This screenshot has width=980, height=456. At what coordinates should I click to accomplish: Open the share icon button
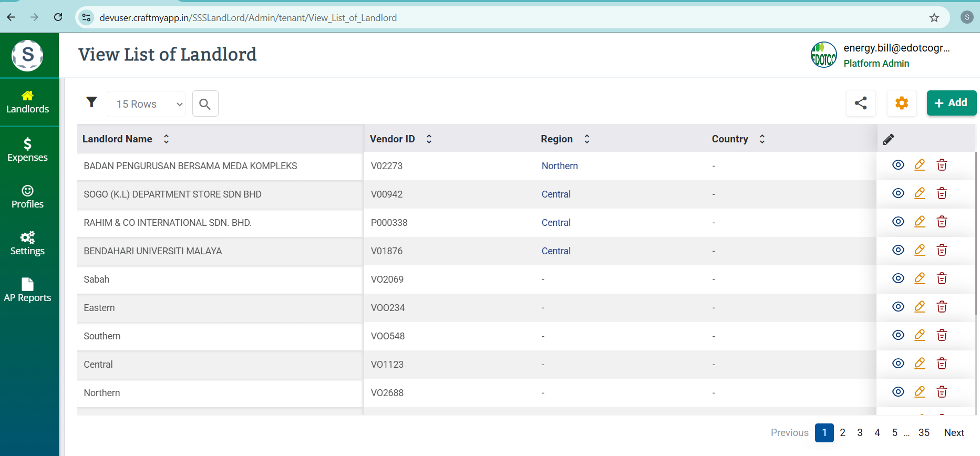click(861, 103)
